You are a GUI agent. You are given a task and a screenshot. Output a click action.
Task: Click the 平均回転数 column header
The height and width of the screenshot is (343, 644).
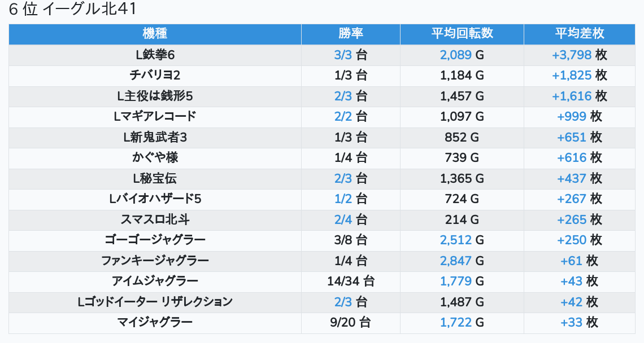click(462, 33)
